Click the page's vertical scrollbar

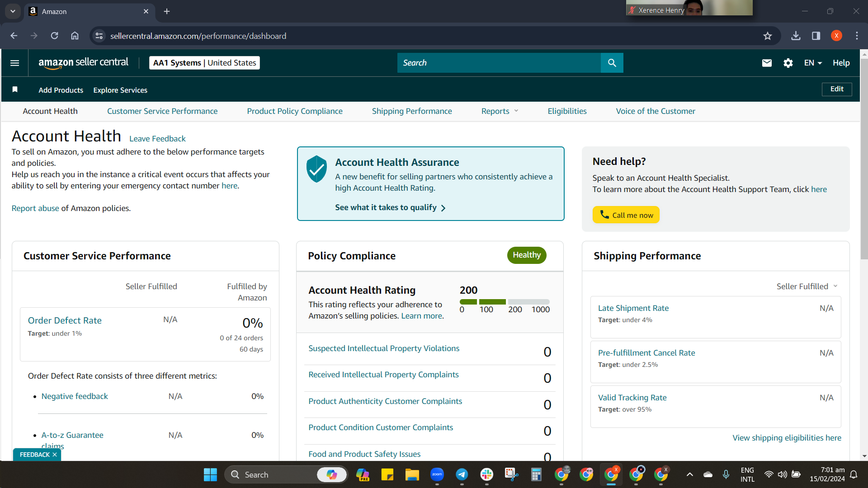864,158
